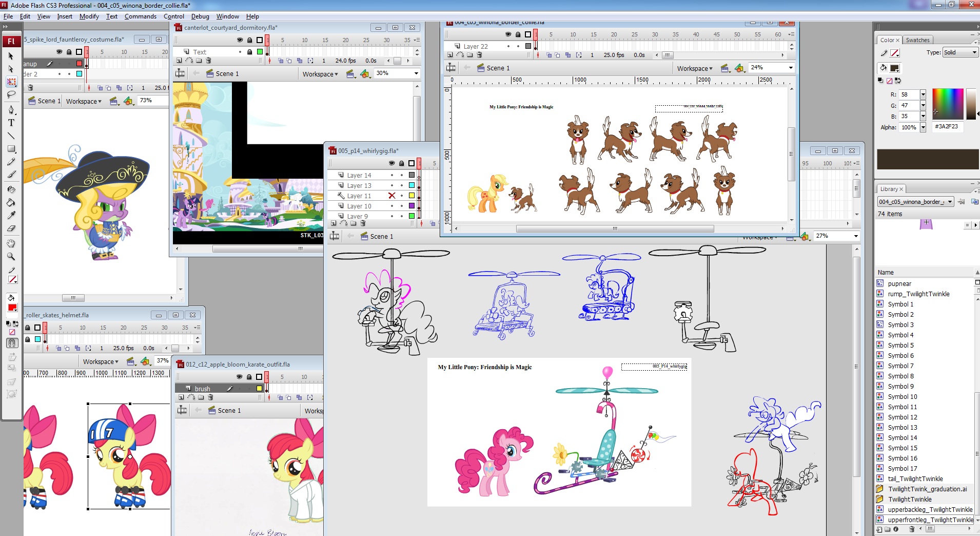Switch to the Hand tool

tap(11, 243)
